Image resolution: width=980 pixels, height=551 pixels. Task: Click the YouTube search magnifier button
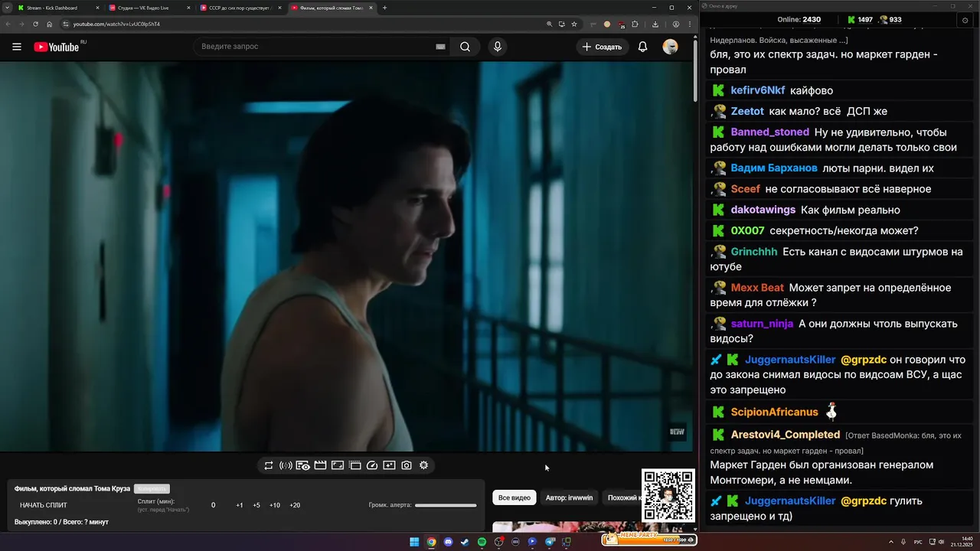click(465, 47)
